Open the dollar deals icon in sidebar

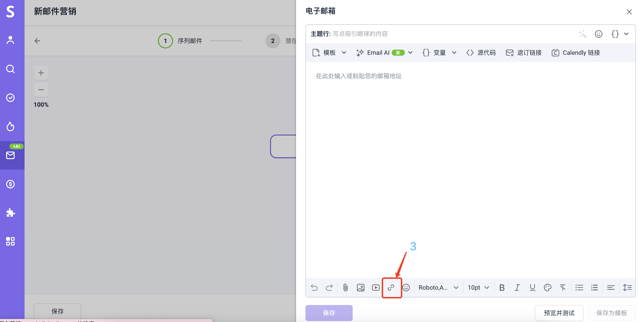(x=10, y=184)
